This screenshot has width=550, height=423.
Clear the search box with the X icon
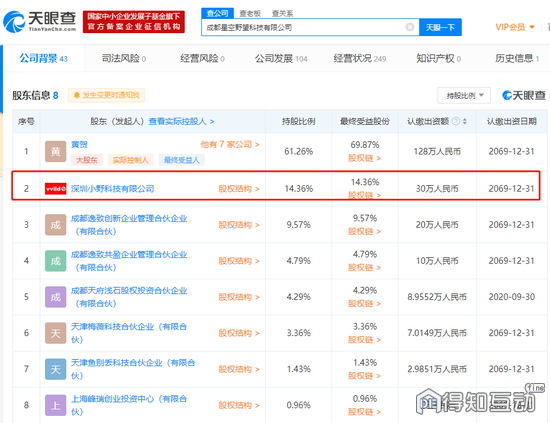point(410,27)
